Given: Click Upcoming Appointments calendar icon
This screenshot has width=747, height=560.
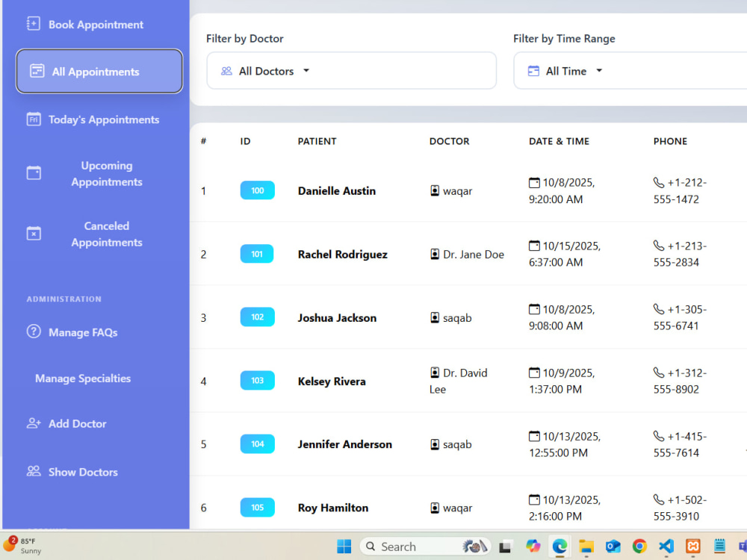Looking at the screenshot, I should click(x=34, y=173).
